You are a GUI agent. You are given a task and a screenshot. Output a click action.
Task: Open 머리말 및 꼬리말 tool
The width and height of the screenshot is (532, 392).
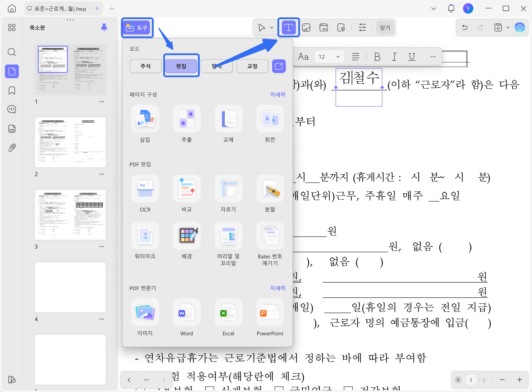point(228,244)
